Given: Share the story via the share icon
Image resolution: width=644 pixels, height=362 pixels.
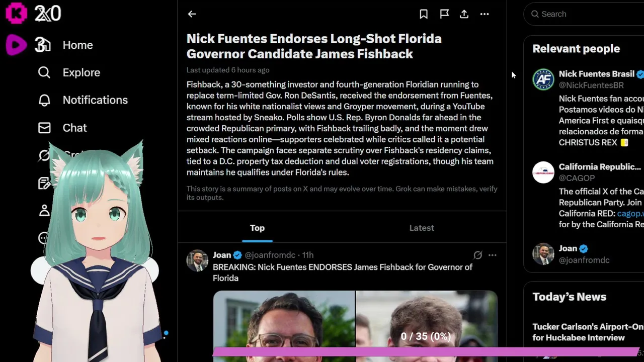Looking at the screenshot, I should (x=464, y=14).
